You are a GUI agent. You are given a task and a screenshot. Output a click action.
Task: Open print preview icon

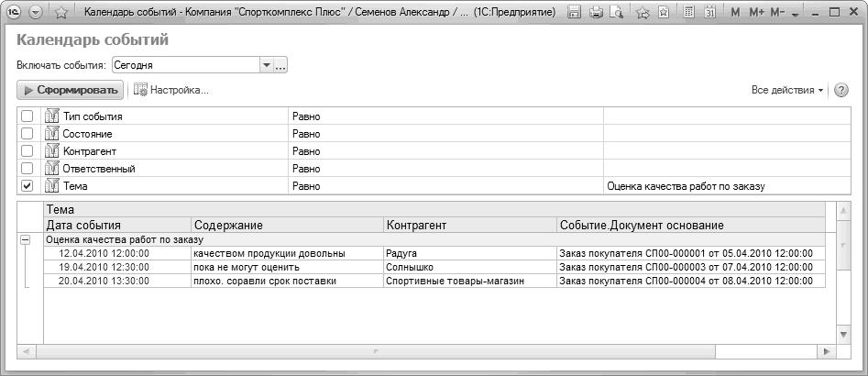[x=615, y=12]
